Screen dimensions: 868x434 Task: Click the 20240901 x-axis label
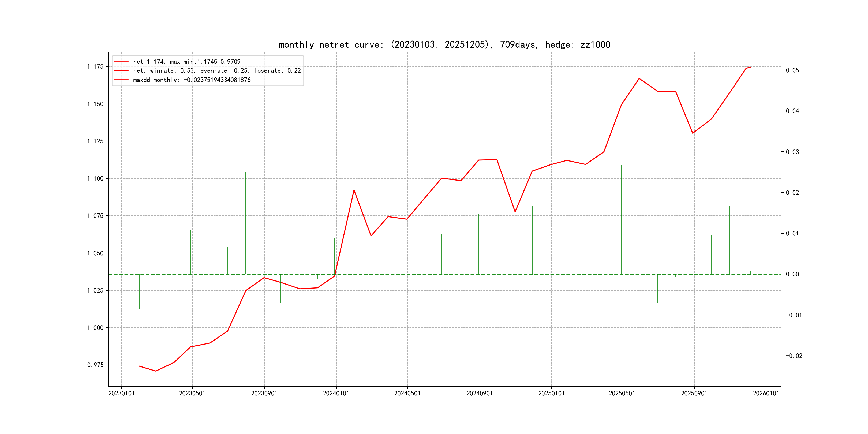[x=480, y=394]
